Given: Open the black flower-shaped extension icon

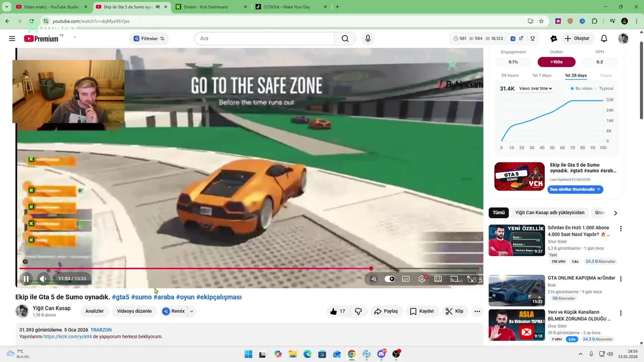Looking at the screenshot, I should (x=554, y=39).
